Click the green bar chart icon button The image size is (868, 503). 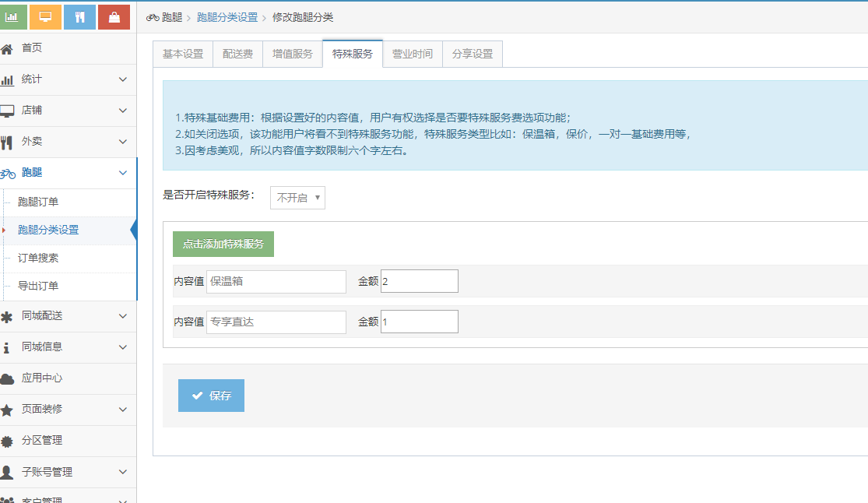point(16,17)
